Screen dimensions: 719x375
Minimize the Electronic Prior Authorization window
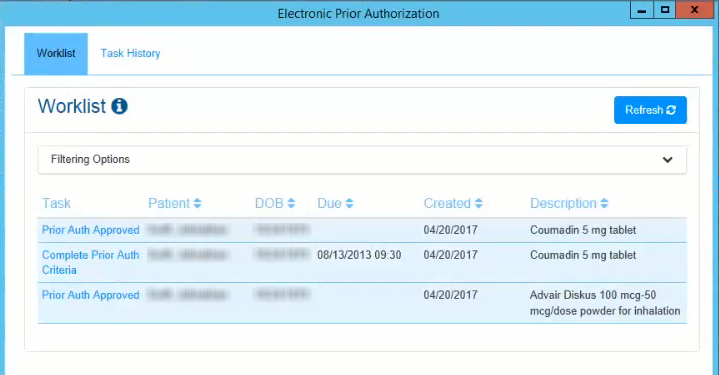tap(642, 10)
